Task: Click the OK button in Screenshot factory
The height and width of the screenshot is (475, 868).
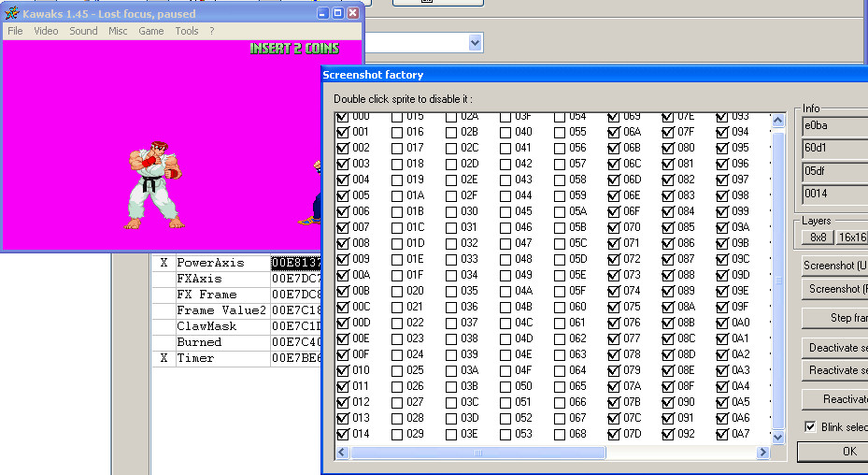Action: [x=832, y=452]
